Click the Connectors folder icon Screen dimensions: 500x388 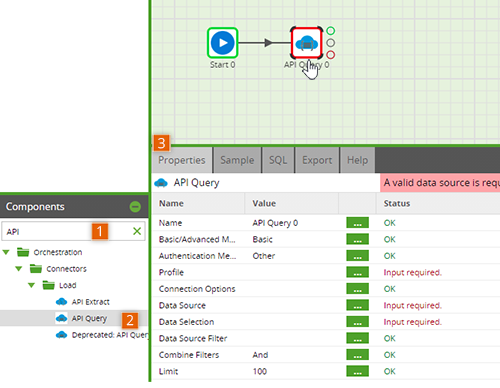[x=36, y=268]
